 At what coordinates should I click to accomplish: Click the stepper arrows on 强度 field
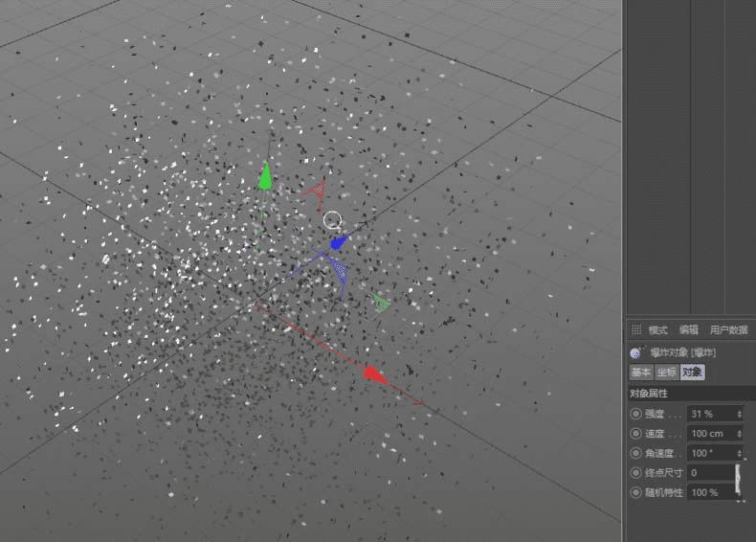click(739, 414)
